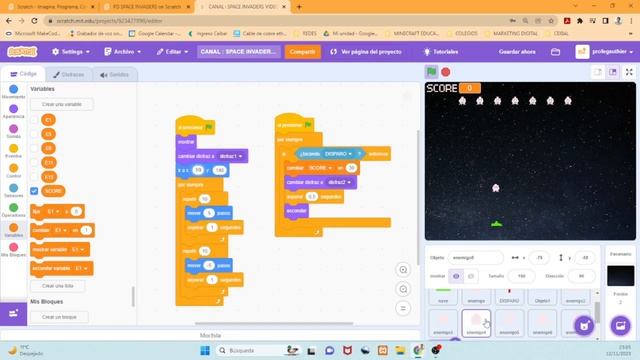Select the Movimiento block category
Image resolution: width=640 pixels, height=360 pixels.
tap(13, 91)
